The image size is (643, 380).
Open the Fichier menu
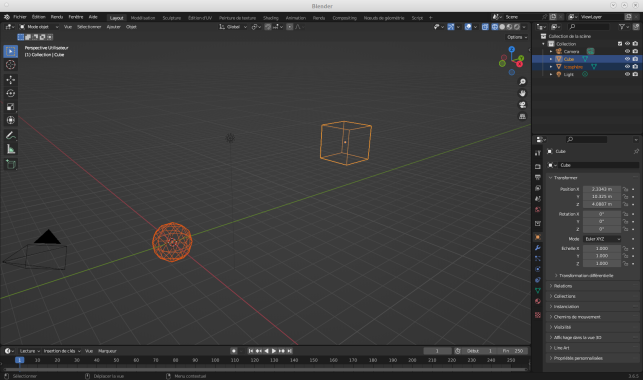(x=20, y=17)
